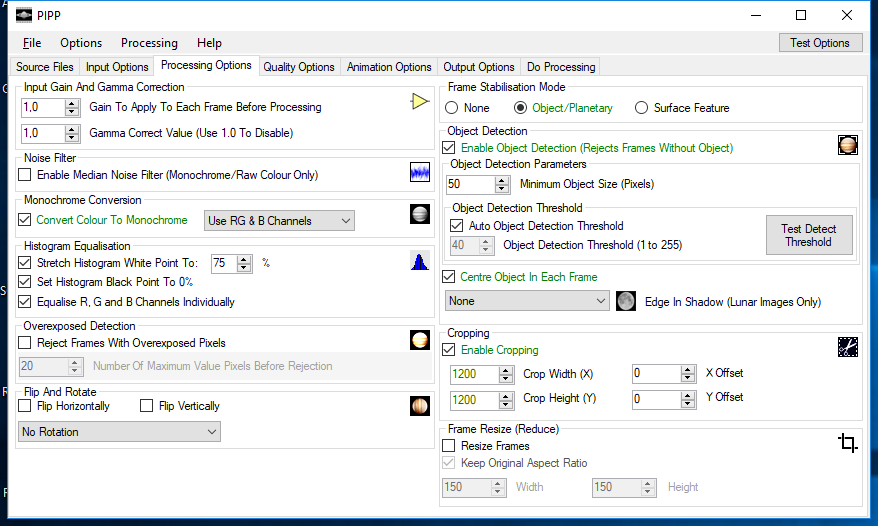Check Flip Horizontally option
This screenshot has width=878, height=526.
pos(25,406)
